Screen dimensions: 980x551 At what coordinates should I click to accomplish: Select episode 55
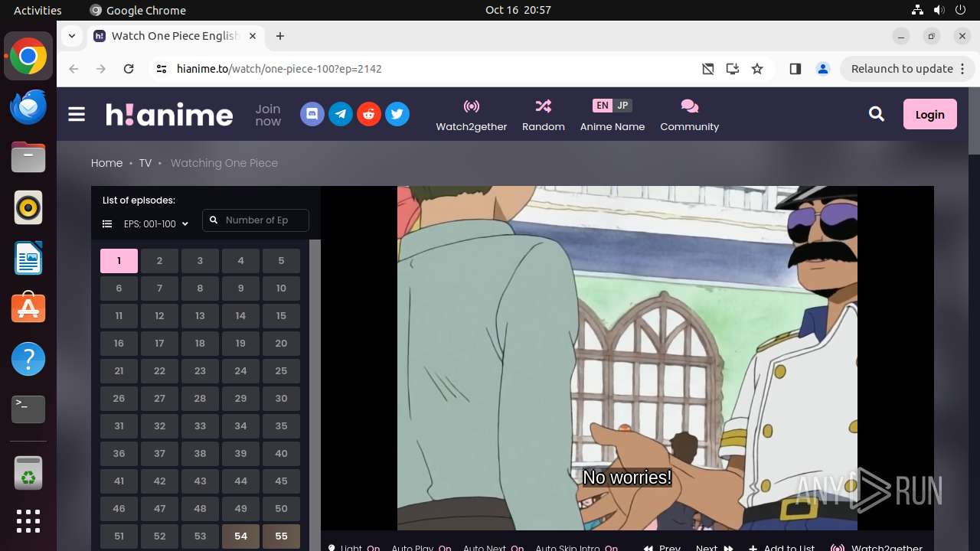click(281, 536)
